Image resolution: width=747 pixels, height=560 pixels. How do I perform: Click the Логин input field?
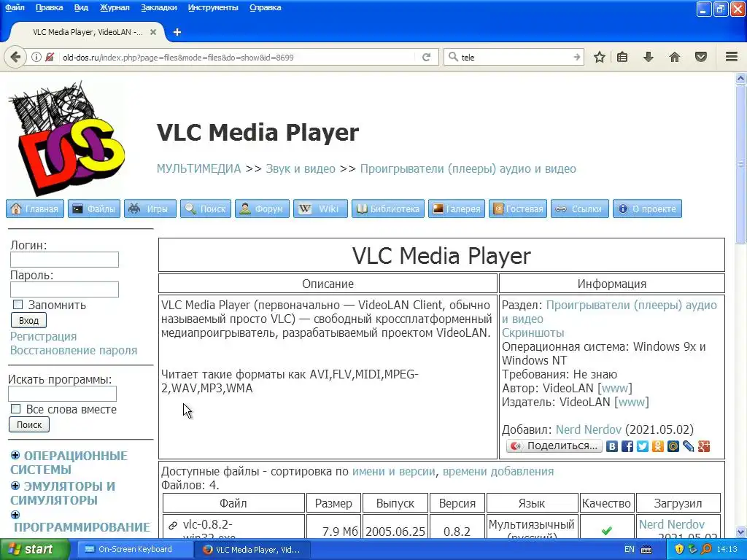(64, 260)
